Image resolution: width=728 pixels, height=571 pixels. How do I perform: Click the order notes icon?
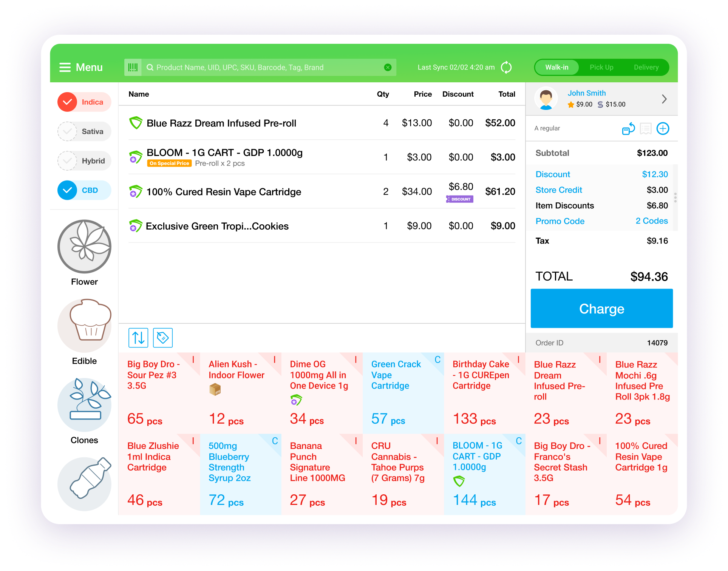pyautogui.click(x=646, y=129)
